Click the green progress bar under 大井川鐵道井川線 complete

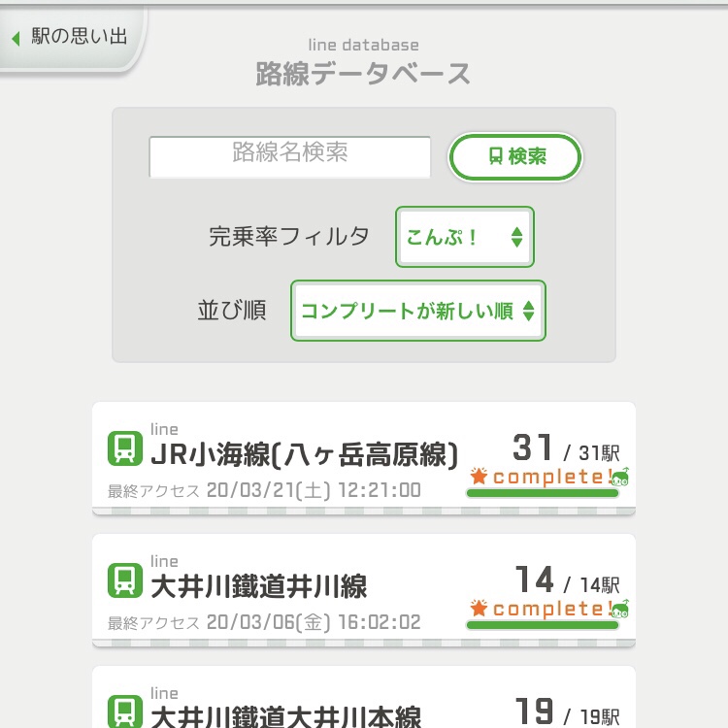(x=543, y=625)
